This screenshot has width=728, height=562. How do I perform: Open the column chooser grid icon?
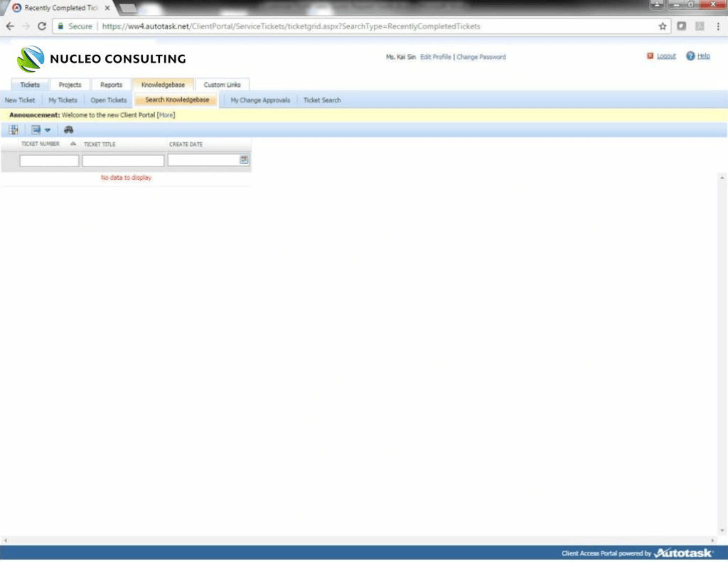[x=13, y=130]
